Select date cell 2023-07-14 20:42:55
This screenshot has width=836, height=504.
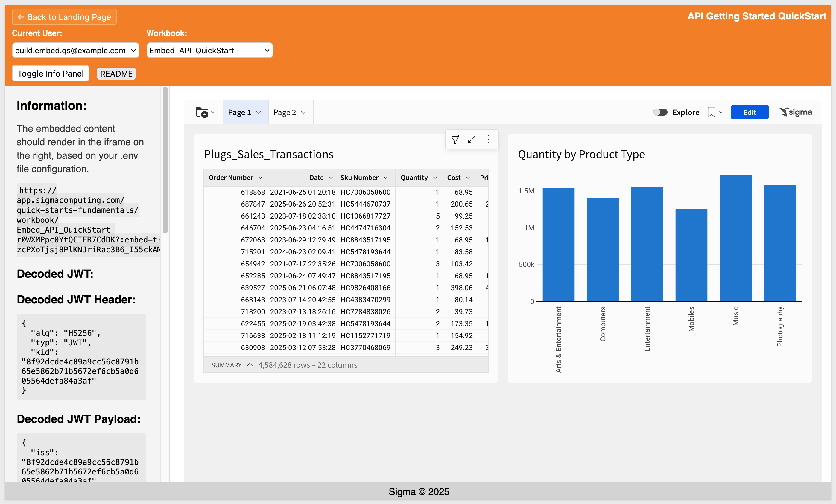303,300
